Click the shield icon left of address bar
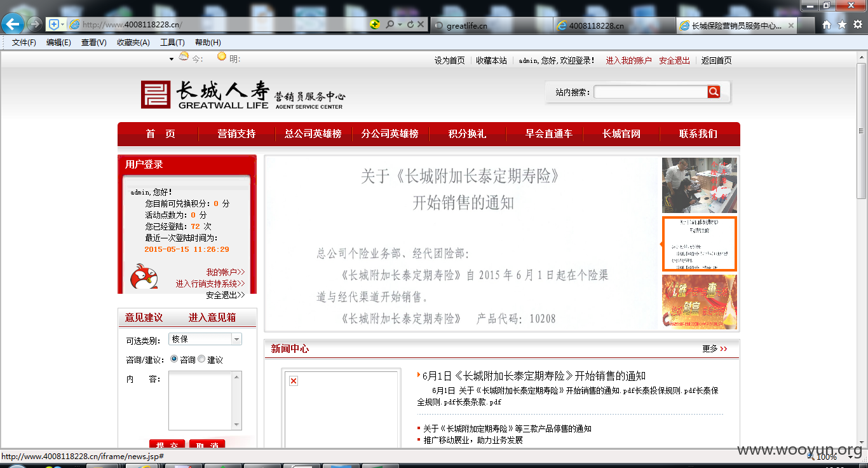 pyautogui.click(x=53, y=24)
